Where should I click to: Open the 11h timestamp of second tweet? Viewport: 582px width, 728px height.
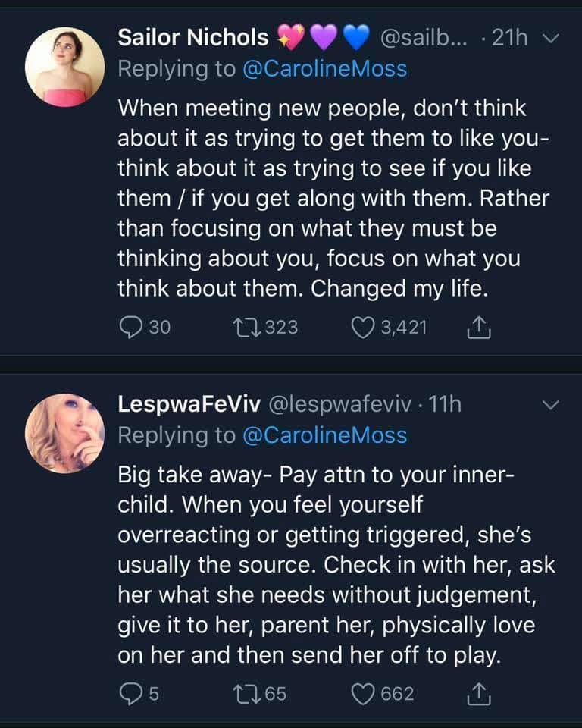445,404
